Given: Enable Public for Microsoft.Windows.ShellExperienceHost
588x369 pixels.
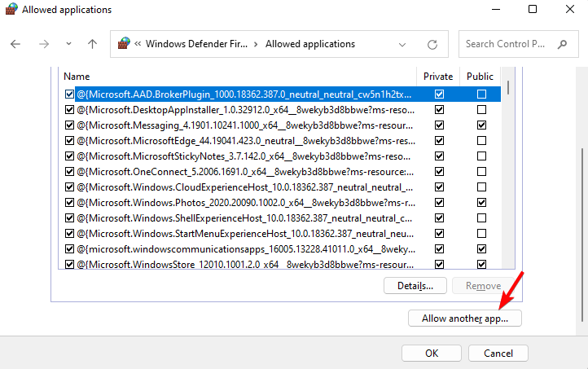Looking at the screenshot, I should click(x=481, y=217).
